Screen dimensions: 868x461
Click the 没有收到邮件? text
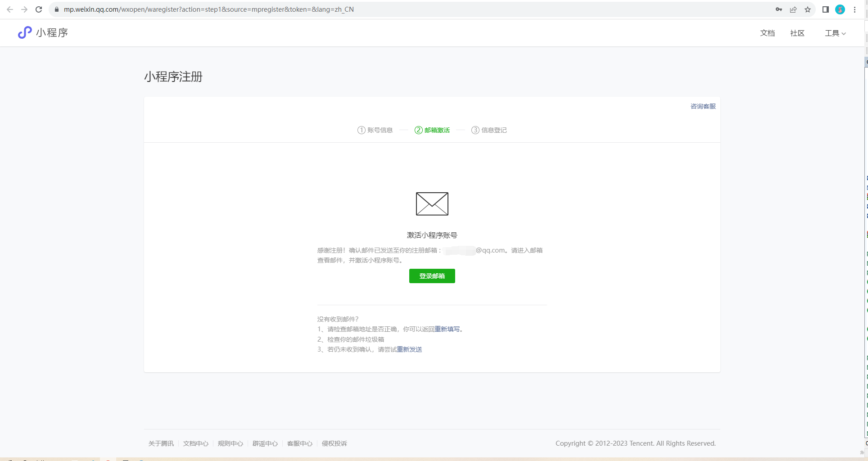click(x=338, y=319)
